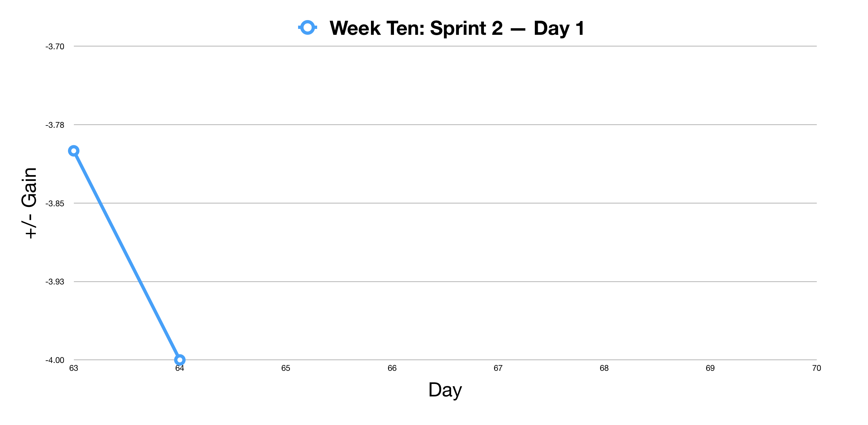The height and width of the screenshot is (425, 868).
Task: Select the data point at day 64
Action: coord(180,360)
